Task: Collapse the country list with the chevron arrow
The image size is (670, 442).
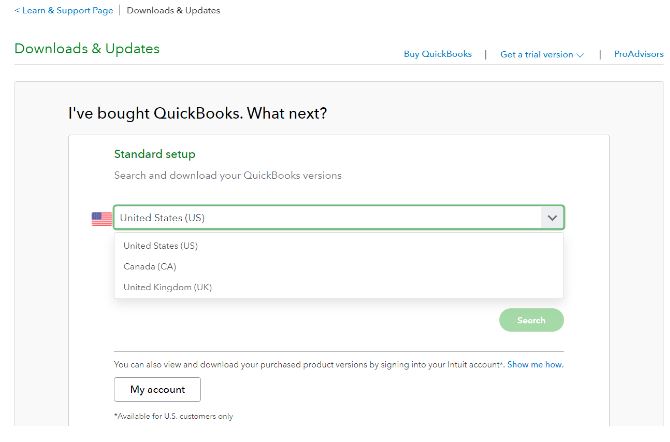Action: click(552, 218)
